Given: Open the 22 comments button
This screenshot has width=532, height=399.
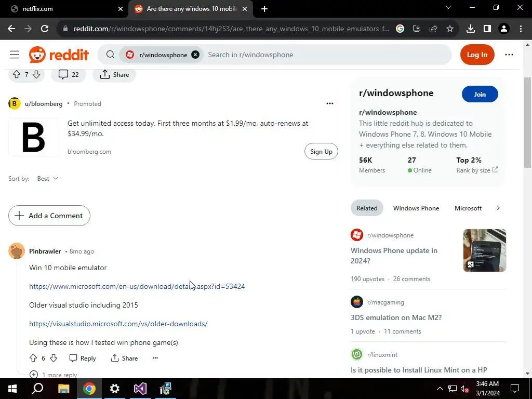Looking at the screenshot, I should 69,74.
